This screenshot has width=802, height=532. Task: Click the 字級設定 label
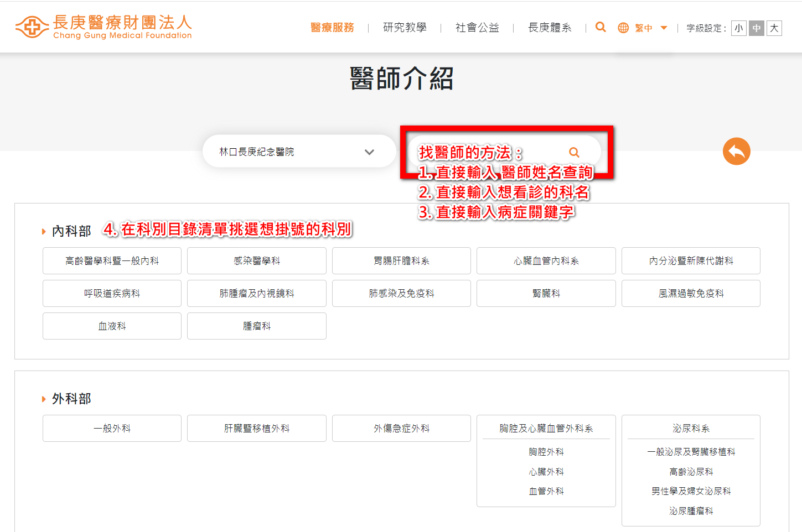[x=706, y=28]
